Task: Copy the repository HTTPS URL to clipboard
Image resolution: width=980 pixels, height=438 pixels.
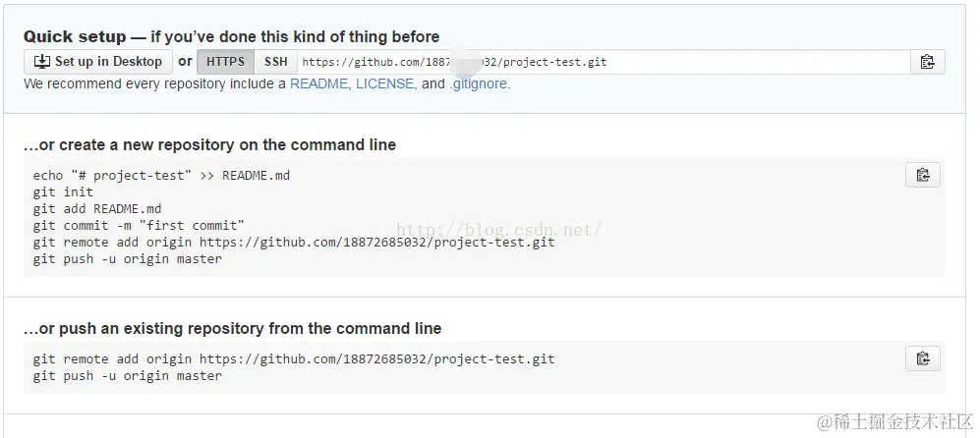Action: pyautogui.click(x=926, y=62)
